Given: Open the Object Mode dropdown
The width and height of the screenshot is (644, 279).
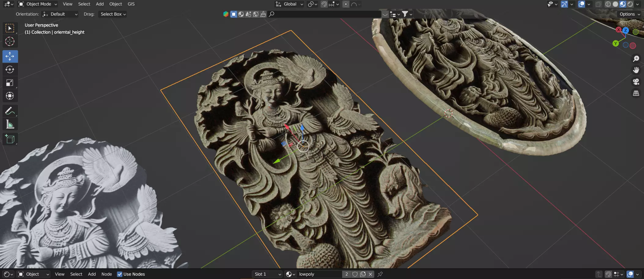Looking at the screenshot, I should click(38, 4).
